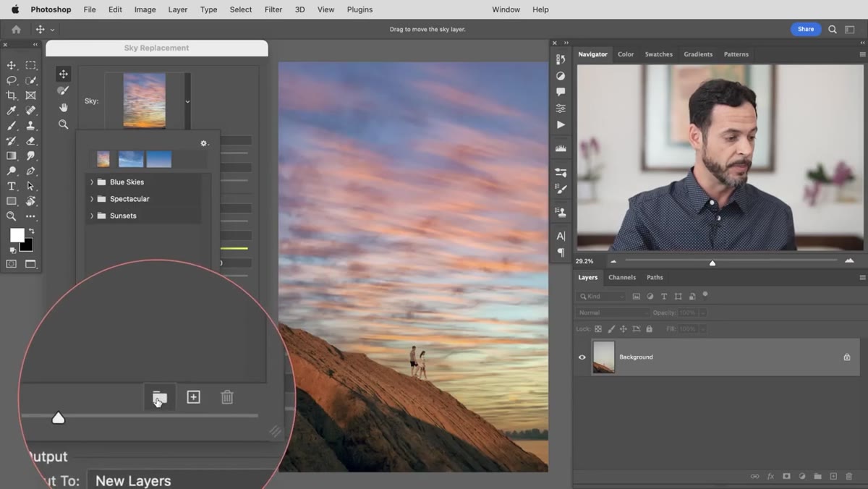Choose the Zoom tool in Sky Replacement
The height and width of the screenshot is (489, 868).
click(64, 124)
